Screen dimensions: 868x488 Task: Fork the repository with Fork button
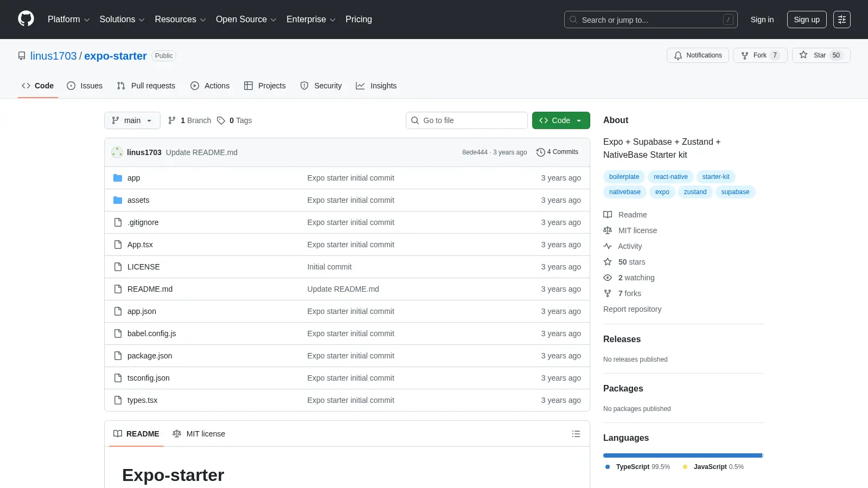pos(761,55)
